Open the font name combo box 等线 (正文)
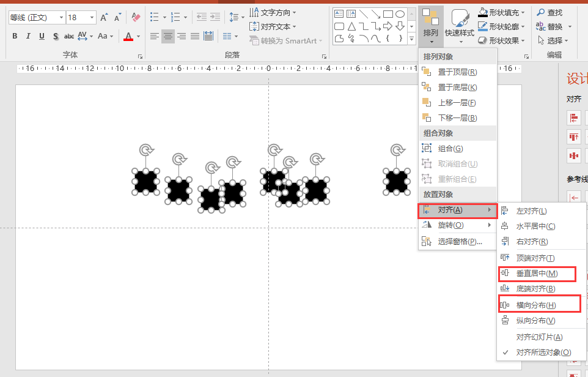The image size is (588, 377). tap(37, 17)
